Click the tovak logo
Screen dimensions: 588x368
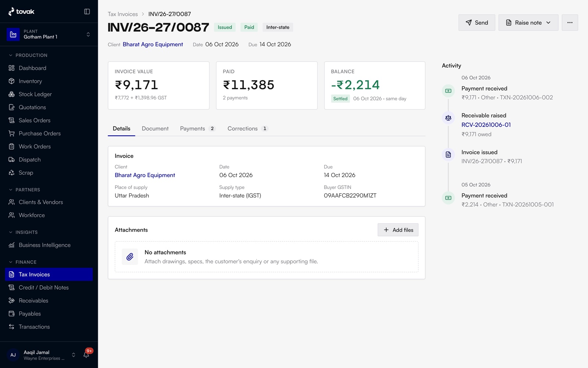pyautogui.click(x=21, y=11)
